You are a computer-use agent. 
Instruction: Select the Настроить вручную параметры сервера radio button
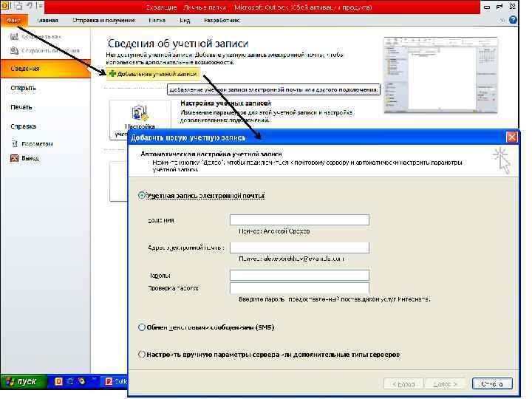tap(141, 354)
